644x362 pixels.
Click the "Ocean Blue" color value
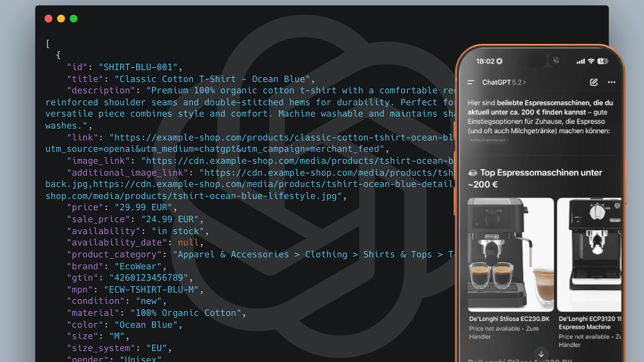pyautogui.click(x=146, y=325)
